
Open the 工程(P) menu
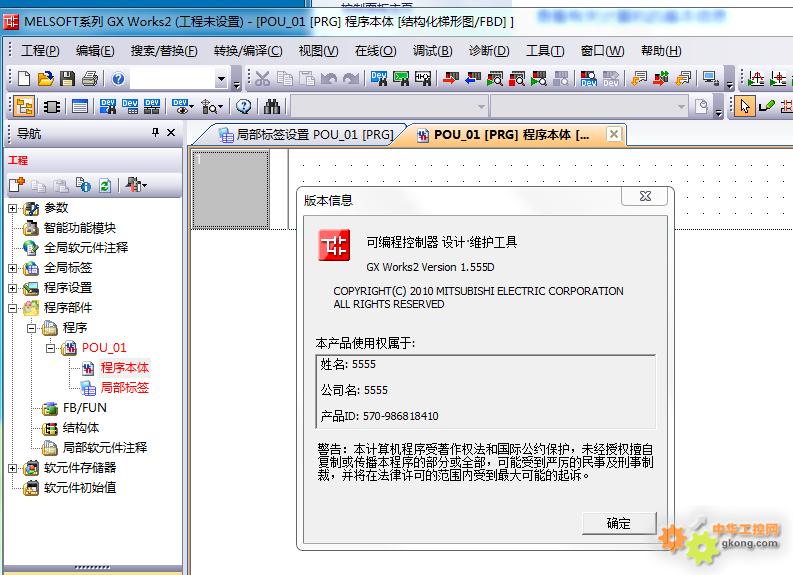pos(40,51)
